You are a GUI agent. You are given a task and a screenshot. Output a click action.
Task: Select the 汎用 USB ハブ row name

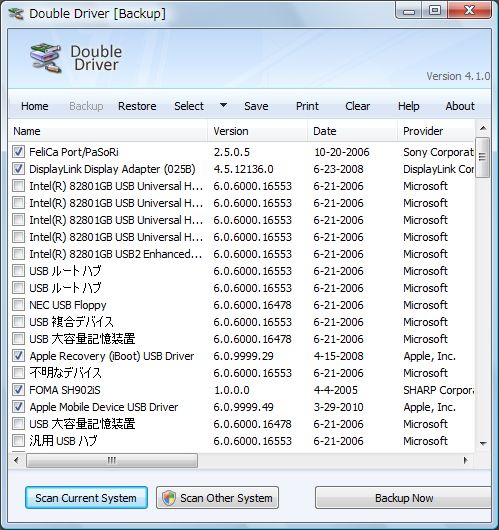click(x=63, y=441)
